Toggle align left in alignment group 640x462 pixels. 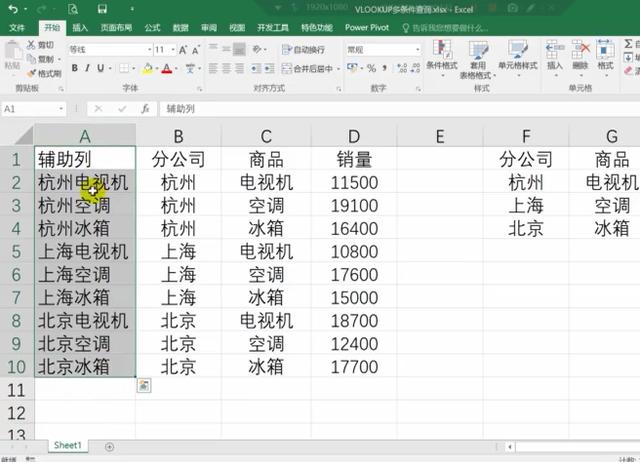[x=213, y=68]
